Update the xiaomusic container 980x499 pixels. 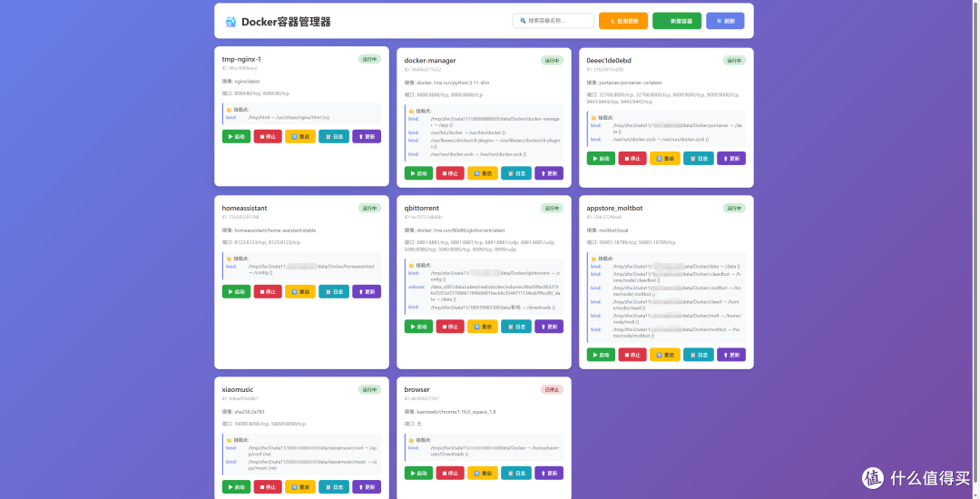coord(367,486)
